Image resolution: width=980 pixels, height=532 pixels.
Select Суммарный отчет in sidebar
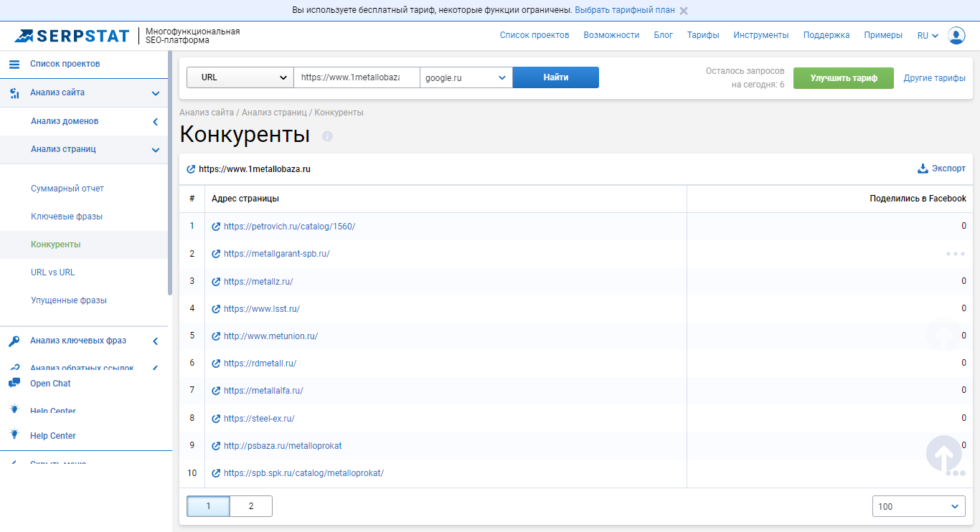point(67,189)
